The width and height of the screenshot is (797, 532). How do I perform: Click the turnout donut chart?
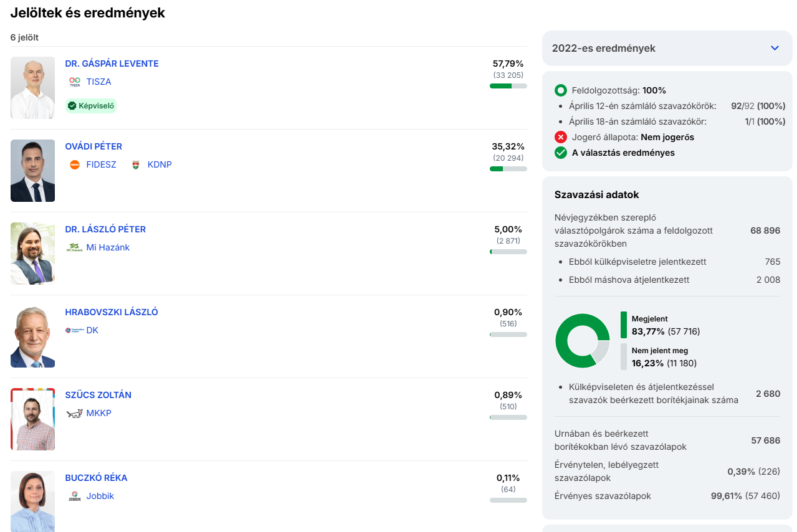tap(582, 341)
